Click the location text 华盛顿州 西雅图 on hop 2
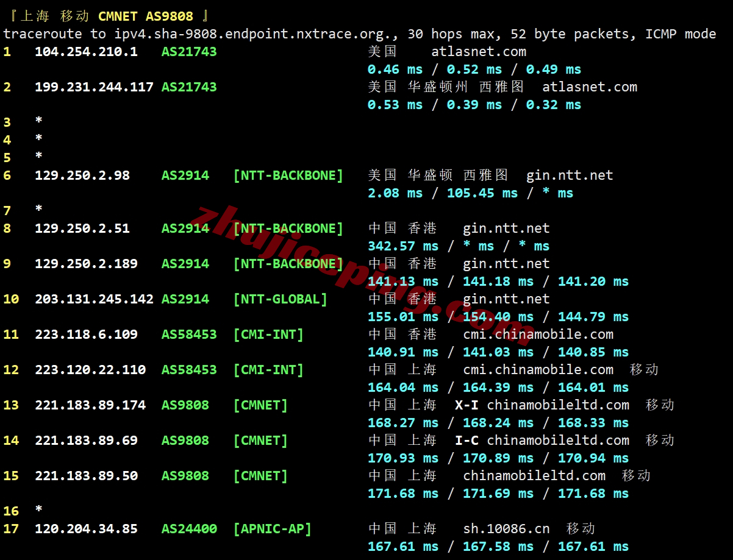 tap(467, 87)
